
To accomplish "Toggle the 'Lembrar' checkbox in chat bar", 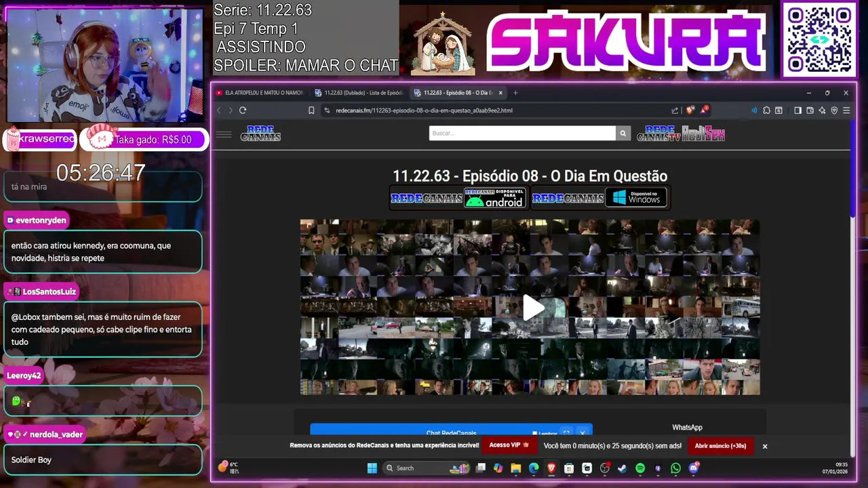I will 535,433.
